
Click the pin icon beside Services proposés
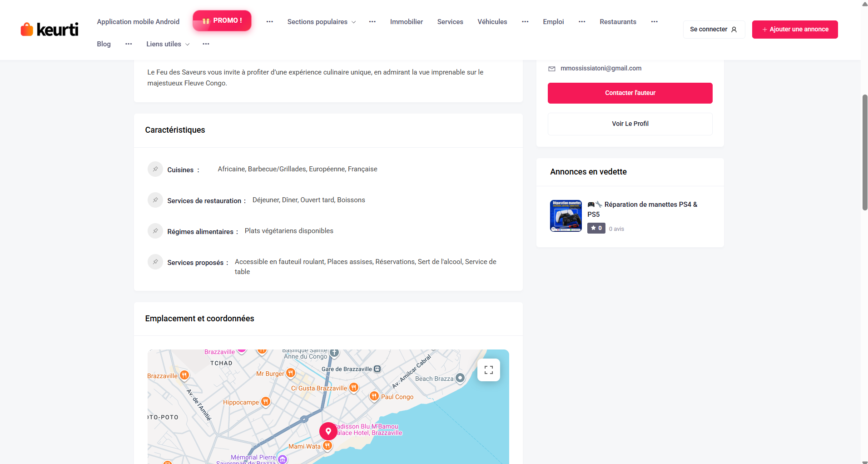(x=155, y=262)
